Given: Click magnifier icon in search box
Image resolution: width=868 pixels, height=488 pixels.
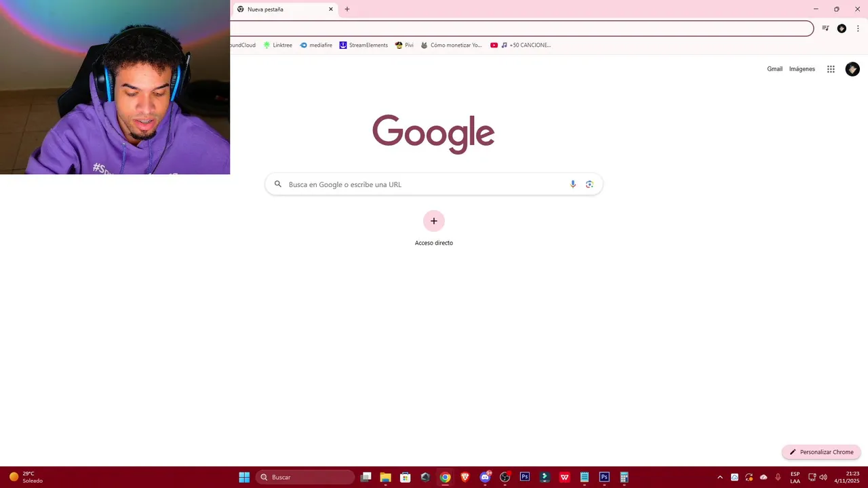Looking at the screenshot, I should [x=277, y=184].
